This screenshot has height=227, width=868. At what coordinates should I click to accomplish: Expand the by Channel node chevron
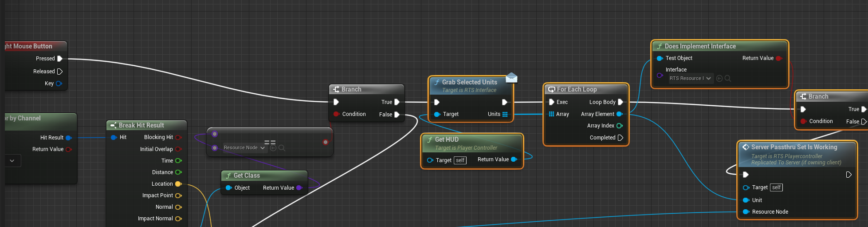(12, 161)
